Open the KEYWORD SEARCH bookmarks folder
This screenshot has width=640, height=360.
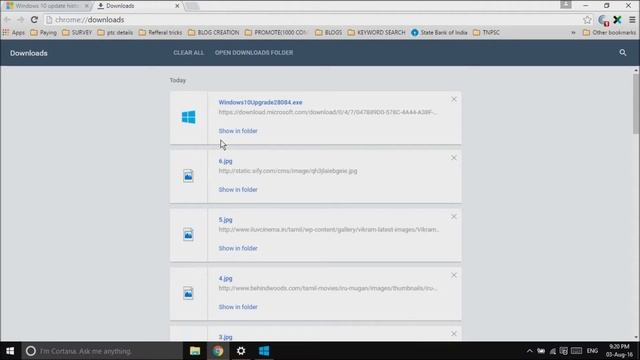[x=376, y=32]
